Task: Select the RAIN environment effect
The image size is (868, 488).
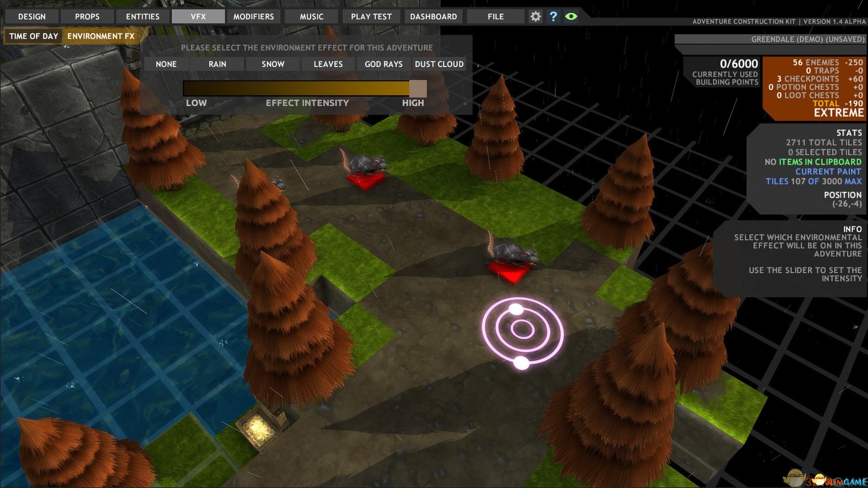Action: coord(217,64)
